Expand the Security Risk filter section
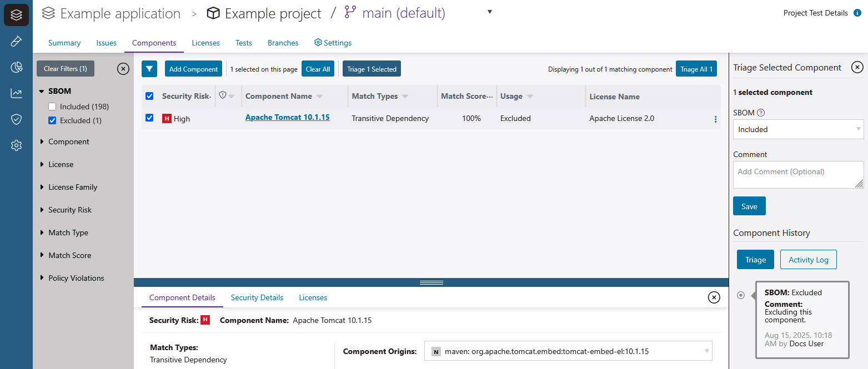Screen dimensions: 868x369 (x=70, y=210)
